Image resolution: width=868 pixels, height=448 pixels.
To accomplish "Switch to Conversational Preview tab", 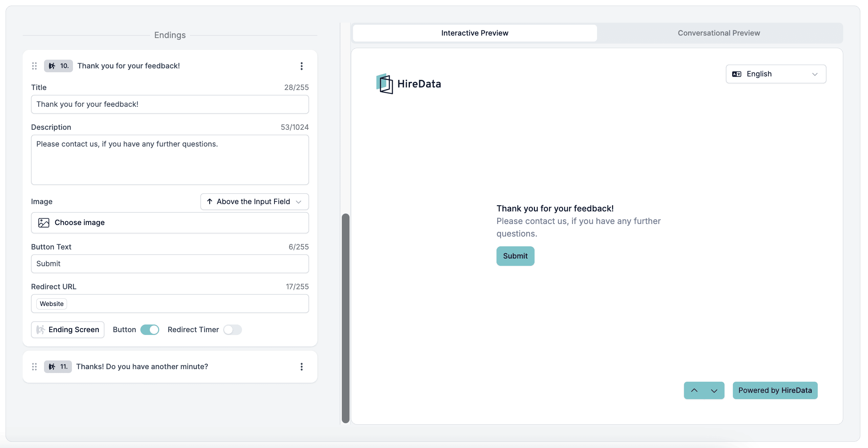I will coord(719,33).
